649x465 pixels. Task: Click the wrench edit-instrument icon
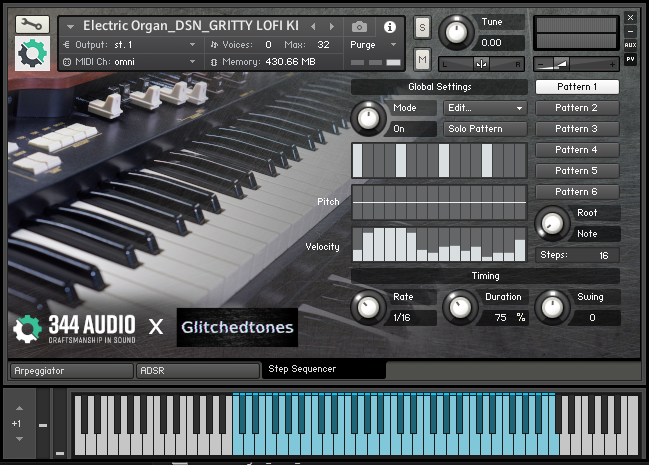coord(32,23)
